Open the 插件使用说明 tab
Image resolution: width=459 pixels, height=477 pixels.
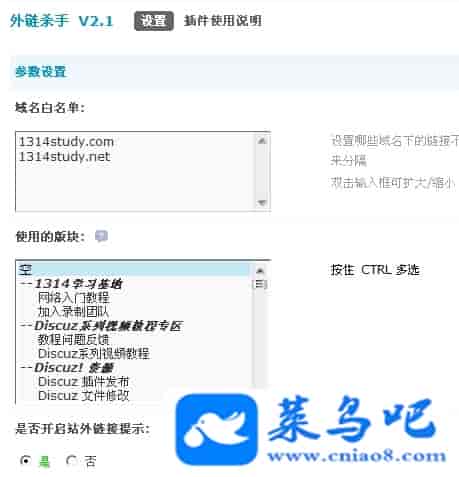pyautogui.click(x=223, y=21)
